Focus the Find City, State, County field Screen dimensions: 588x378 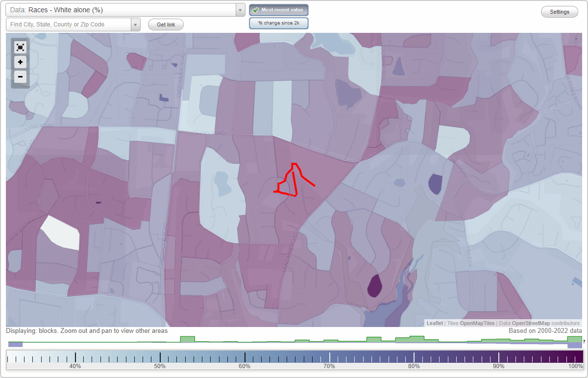pos(69,25)
